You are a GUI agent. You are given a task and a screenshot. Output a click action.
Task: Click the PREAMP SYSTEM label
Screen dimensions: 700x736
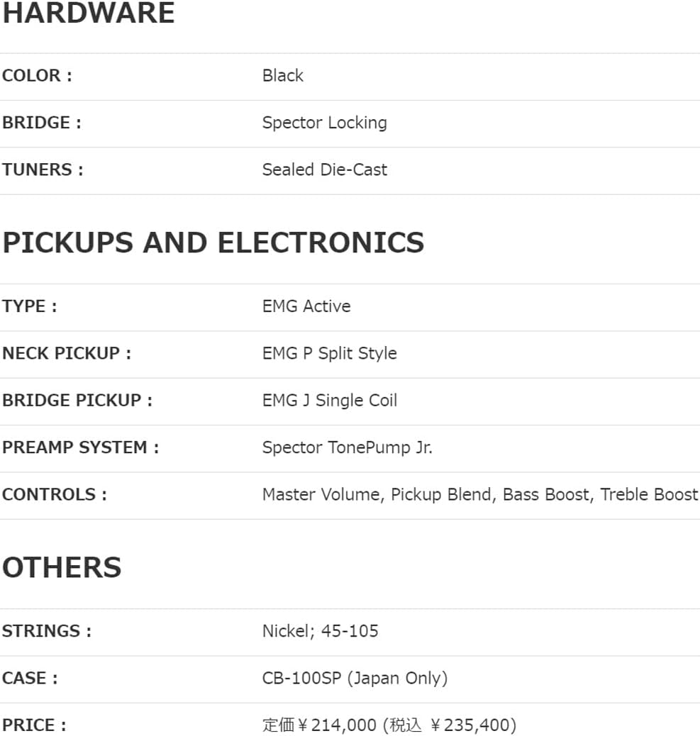click(x=80, y=447)
